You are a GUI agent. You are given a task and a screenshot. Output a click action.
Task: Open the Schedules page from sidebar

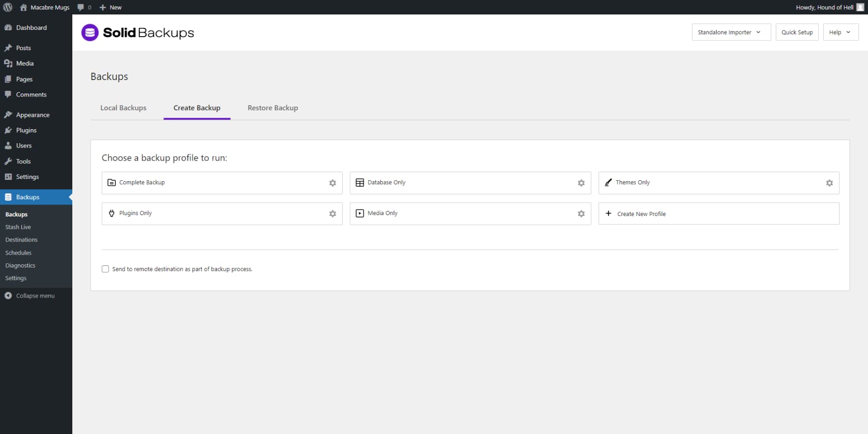pyautogui.click(x=18, y=252)
